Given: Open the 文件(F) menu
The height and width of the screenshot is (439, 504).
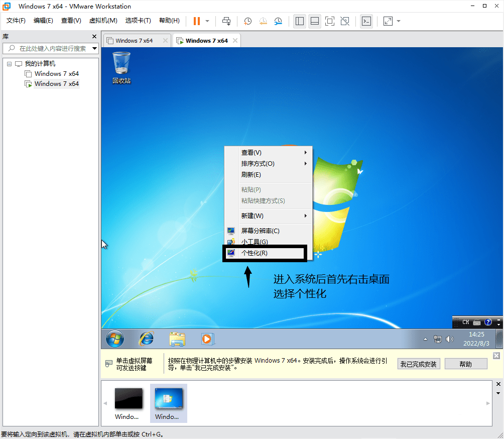Looking at the screenshot, I should [16, 21].
